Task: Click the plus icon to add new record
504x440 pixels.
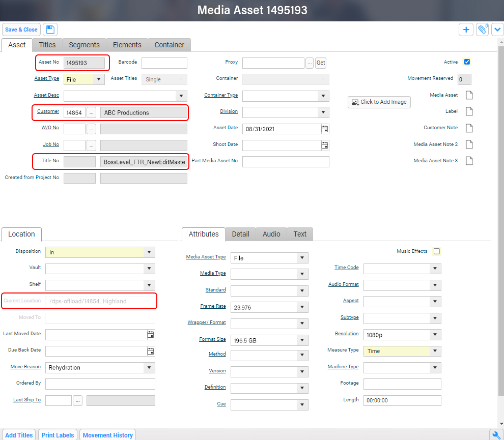Action: point(466,29)
